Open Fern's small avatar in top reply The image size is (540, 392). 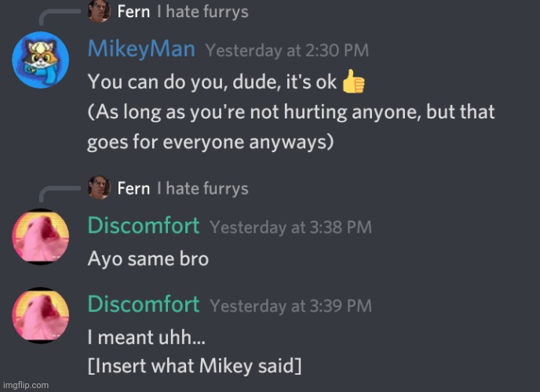99,11
